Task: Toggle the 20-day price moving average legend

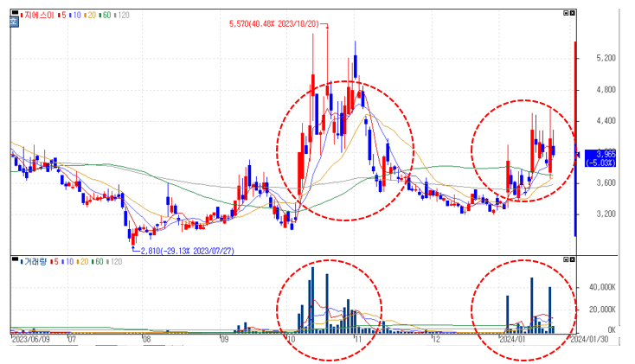Action: pos(90,16)
